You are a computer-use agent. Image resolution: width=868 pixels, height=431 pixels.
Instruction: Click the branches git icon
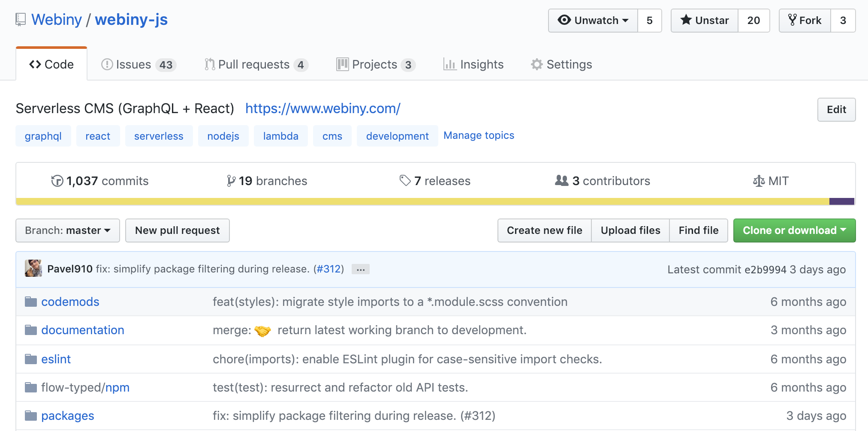tap(231, 181)
